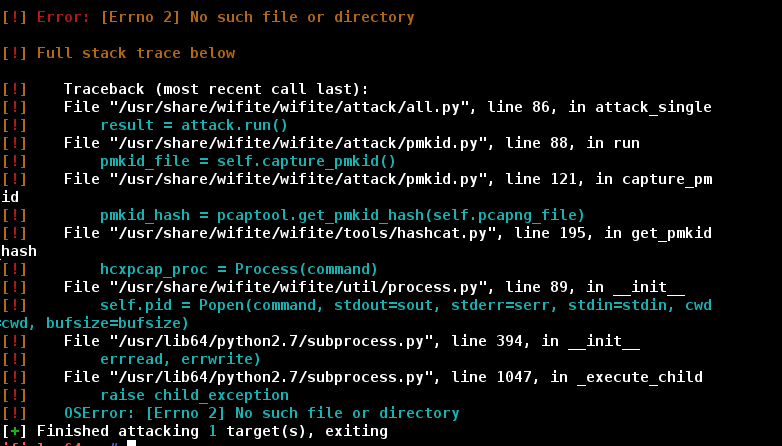Select the cyan "OSError: [Errno 2]" line
This screenshot has width=782, height=446.
tap(261, 413)
